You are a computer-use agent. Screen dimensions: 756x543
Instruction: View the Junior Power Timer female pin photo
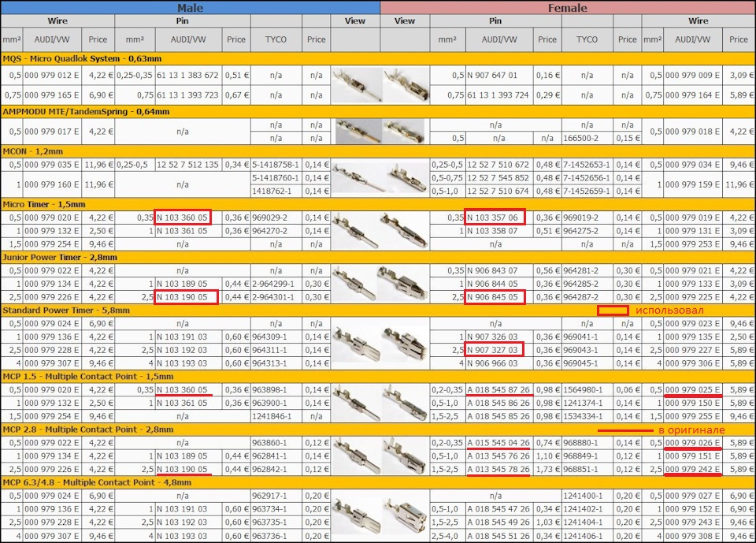tap(403, 284)
